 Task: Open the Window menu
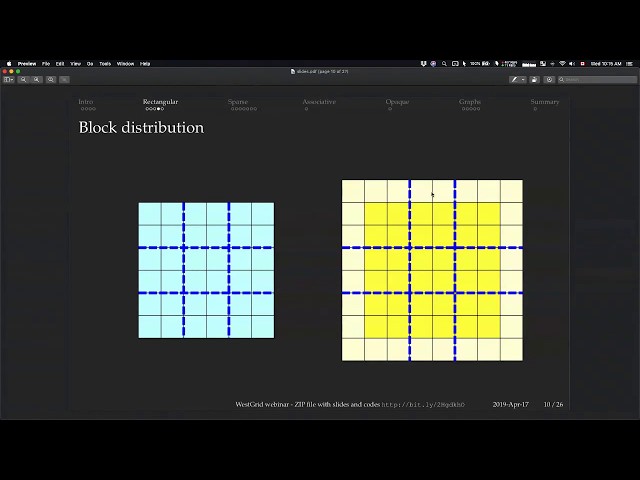click(x=125, y=64)
